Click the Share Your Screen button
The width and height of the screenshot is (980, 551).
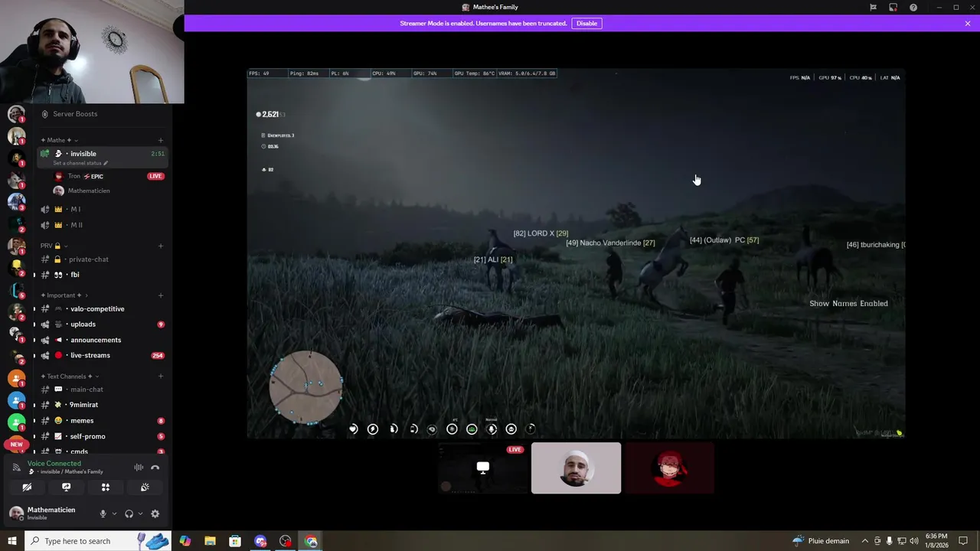pyautogui.click(x=66, y=487)
